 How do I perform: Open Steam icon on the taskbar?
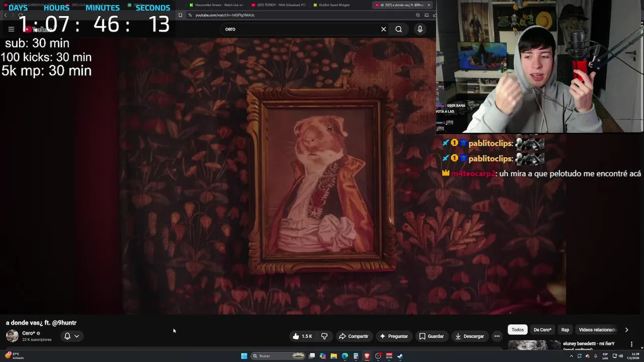(400, 356)
